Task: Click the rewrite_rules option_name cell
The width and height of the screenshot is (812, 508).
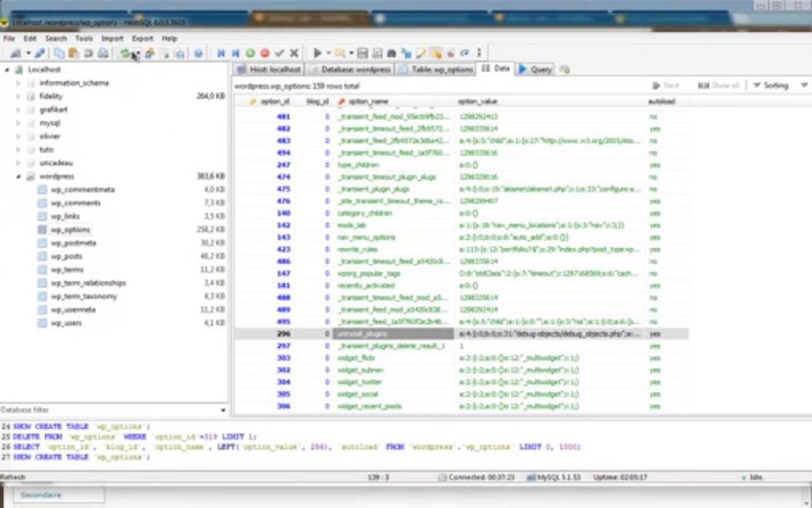Action: [395, 249]
